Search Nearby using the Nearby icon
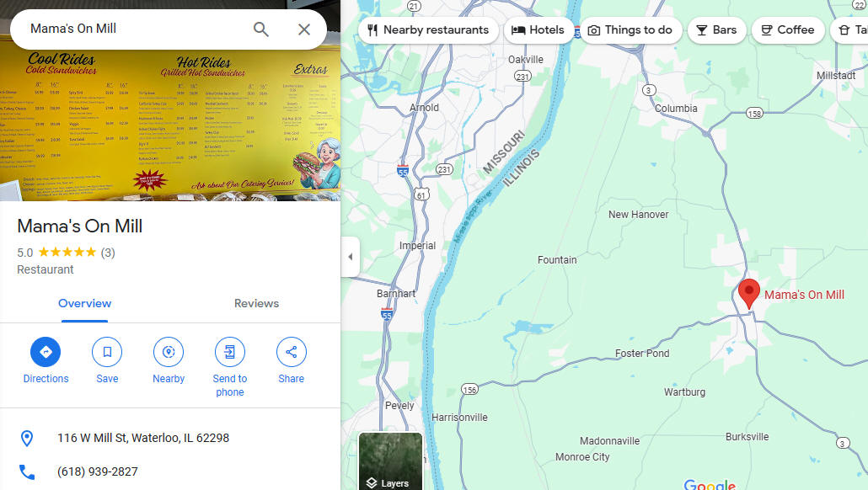 (169, 352)
